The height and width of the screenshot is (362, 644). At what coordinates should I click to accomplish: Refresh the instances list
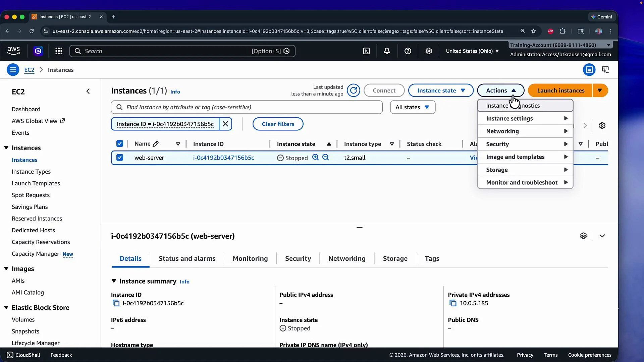tap(353, 90)
